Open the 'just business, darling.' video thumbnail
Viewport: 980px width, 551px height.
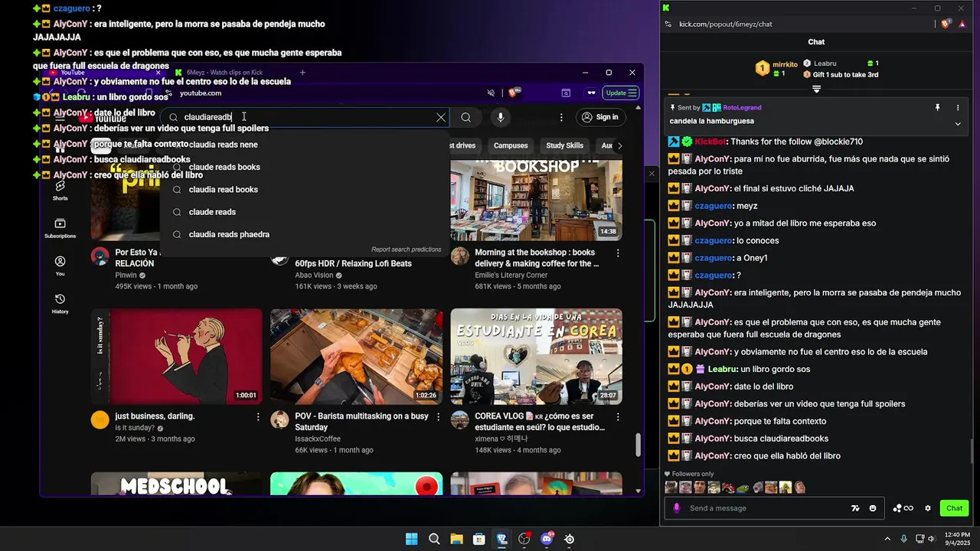click(176, 357)
